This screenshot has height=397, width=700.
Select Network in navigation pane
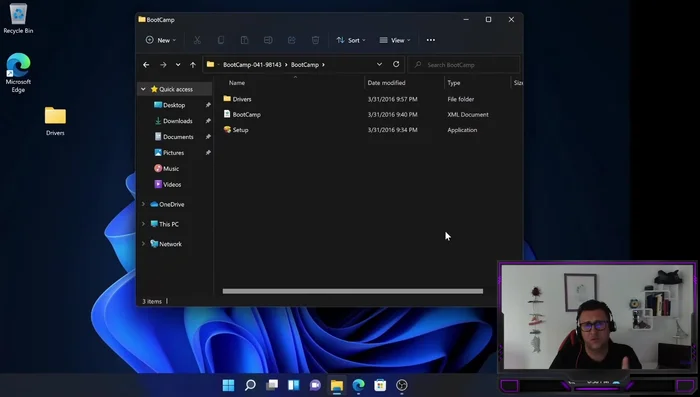[x=170, y=244]
